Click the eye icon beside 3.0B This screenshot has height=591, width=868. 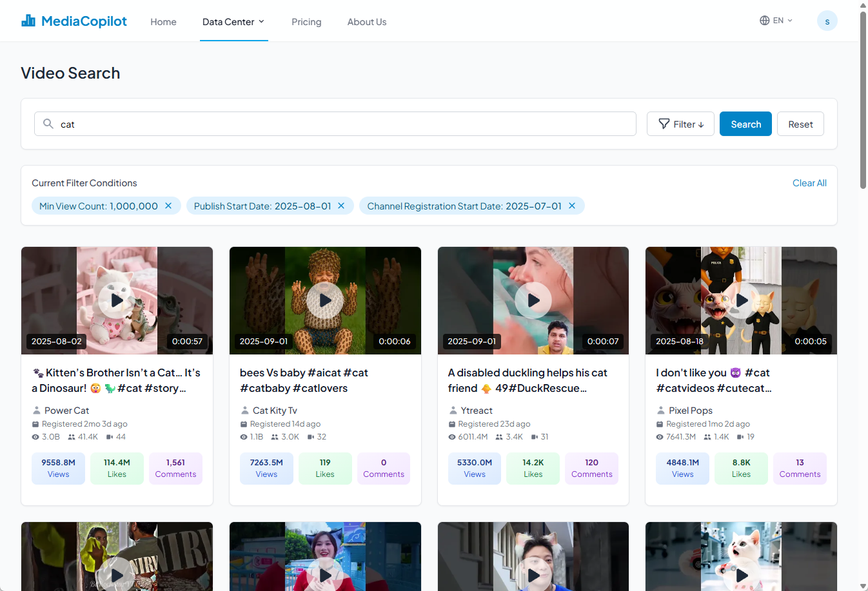click(35, 437)
